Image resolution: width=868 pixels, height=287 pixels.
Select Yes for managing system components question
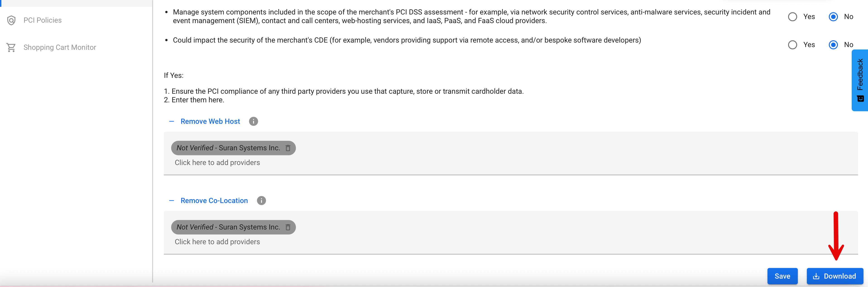[x=793, y=17]
